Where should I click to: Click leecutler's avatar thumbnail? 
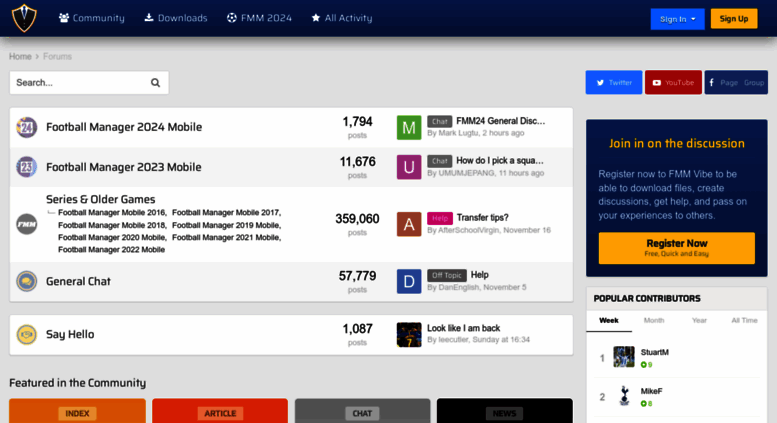pyautogui.click(x=409, y=335)
